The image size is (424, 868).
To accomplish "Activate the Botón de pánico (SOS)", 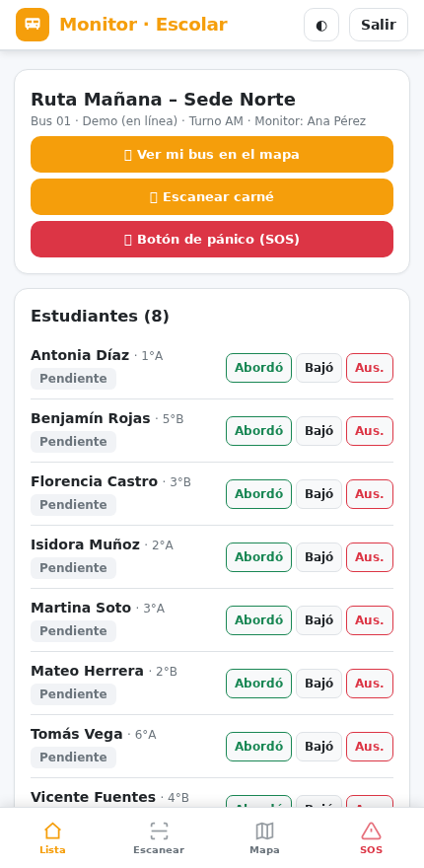I will click(x=212, y=239).
